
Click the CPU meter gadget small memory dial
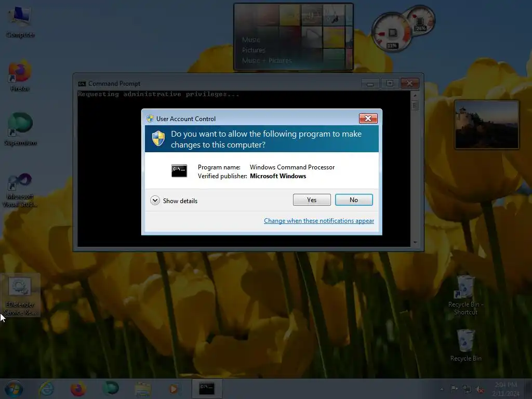[420, 21]
